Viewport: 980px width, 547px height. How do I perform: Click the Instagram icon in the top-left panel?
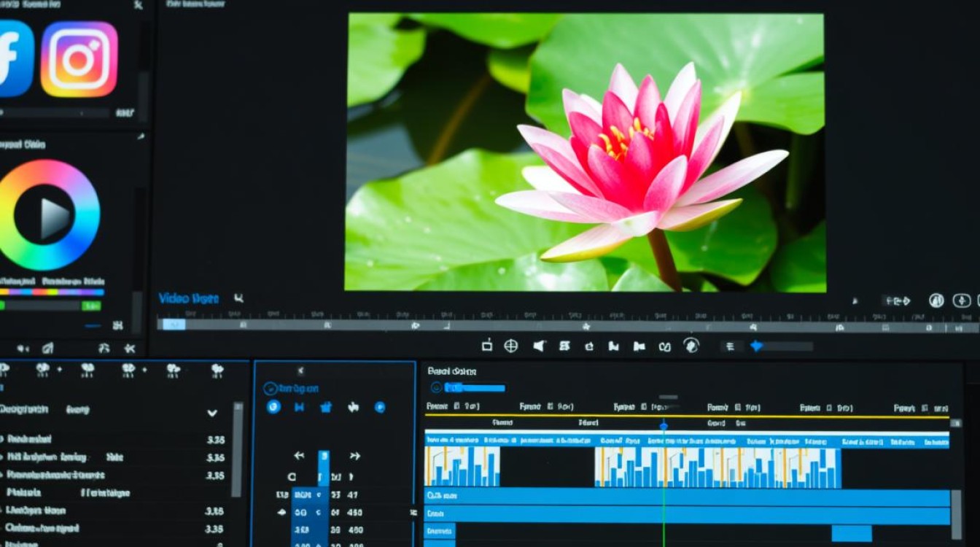point(79,59)
